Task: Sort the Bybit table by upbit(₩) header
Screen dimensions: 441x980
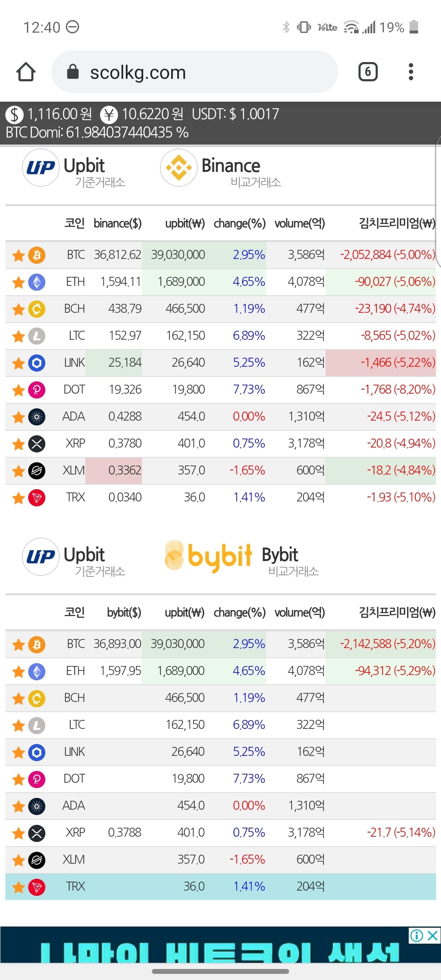Action: (x=185, y=612)
